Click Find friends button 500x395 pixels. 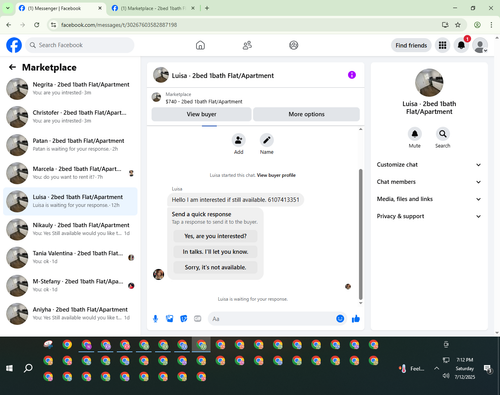(411, 45)
